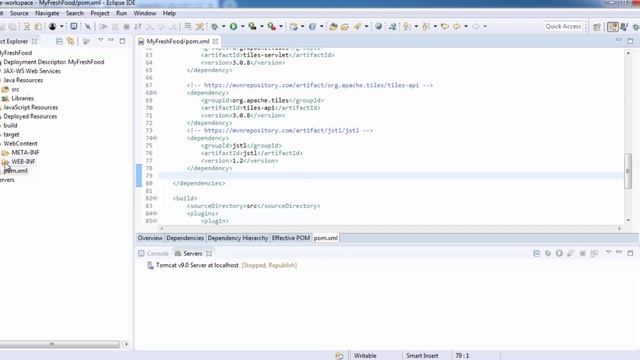Viewport: 640px width, 360px height.
Task: Click the Run with coverage icon
Action: click(253, 27)
